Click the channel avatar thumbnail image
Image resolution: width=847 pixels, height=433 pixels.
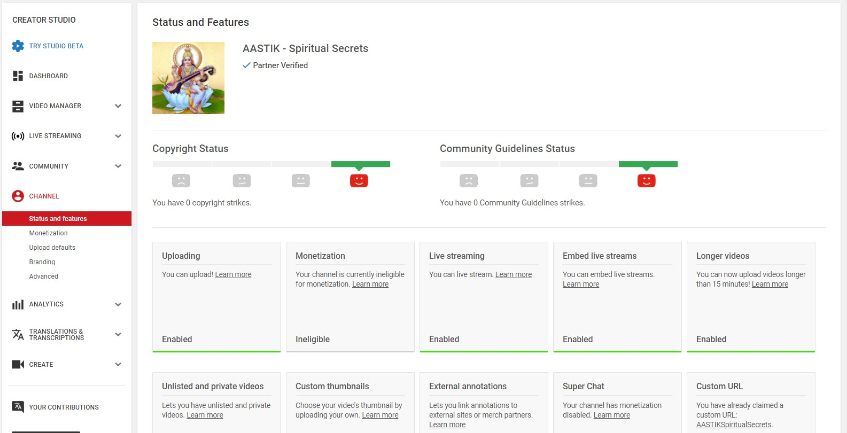(188, 78)
